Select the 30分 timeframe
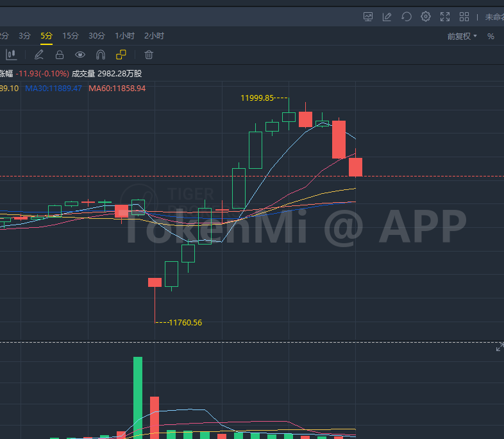The image size is (504, 439). point(97,36)
